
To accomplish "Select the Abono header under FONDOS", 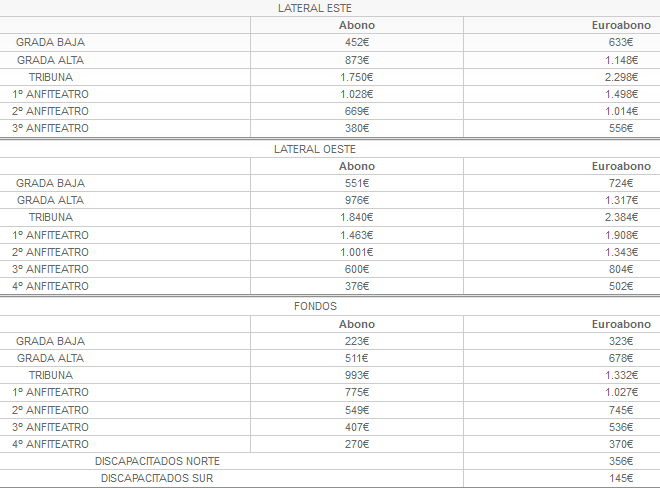I will [x=357, y=324].
